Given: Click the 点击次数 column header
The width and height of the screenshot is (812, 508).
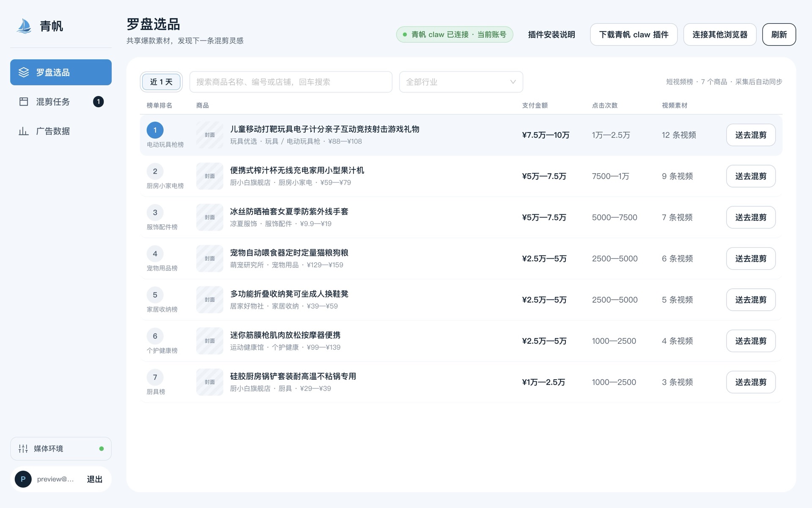Looking at the screenshot, I should [605, 105].
